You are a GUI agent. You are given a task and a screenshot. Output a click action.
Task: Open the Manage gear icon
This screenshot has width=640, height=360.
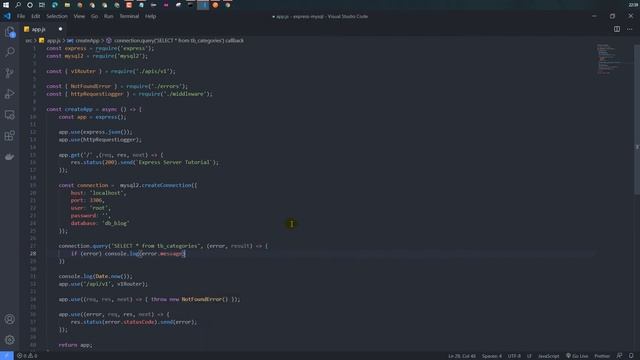(x=10, y=340)
